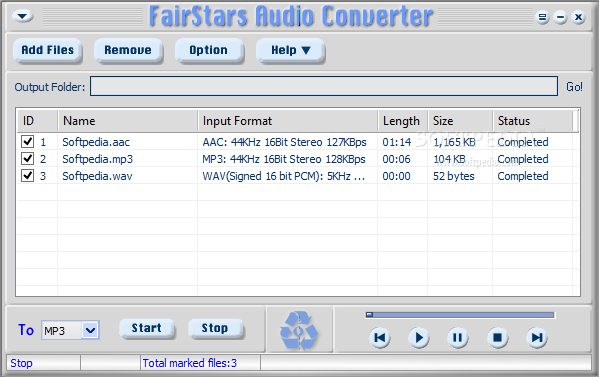Click the 1,165 KB size cell
The width and height of the screenshot is (599, 377).
(x=454, y=142)
